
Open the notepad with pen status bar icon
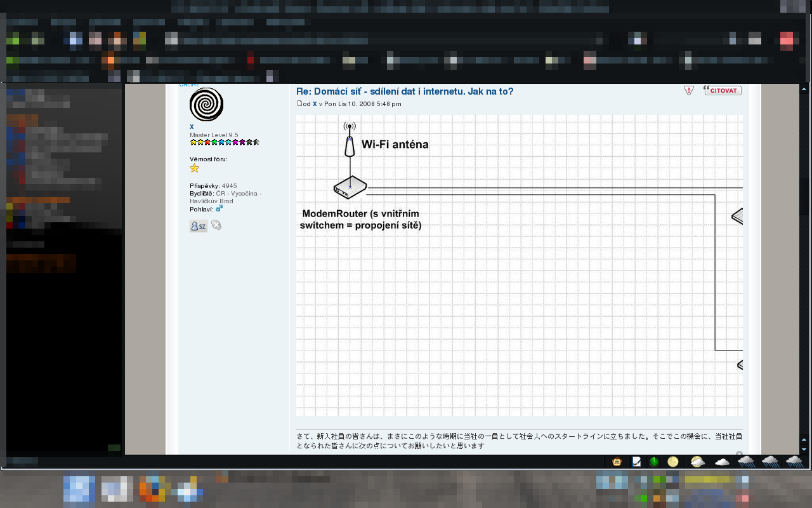pos(636,462)
